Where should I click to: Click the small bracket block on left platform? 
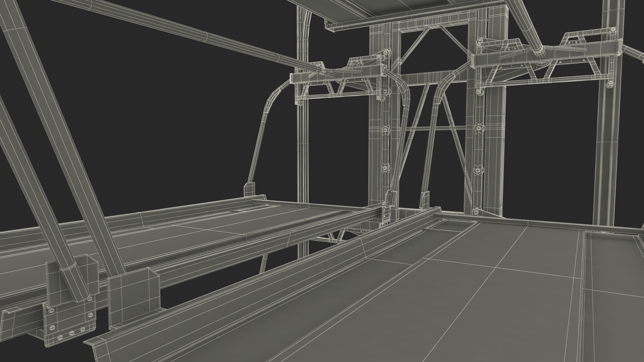[249, 190]
